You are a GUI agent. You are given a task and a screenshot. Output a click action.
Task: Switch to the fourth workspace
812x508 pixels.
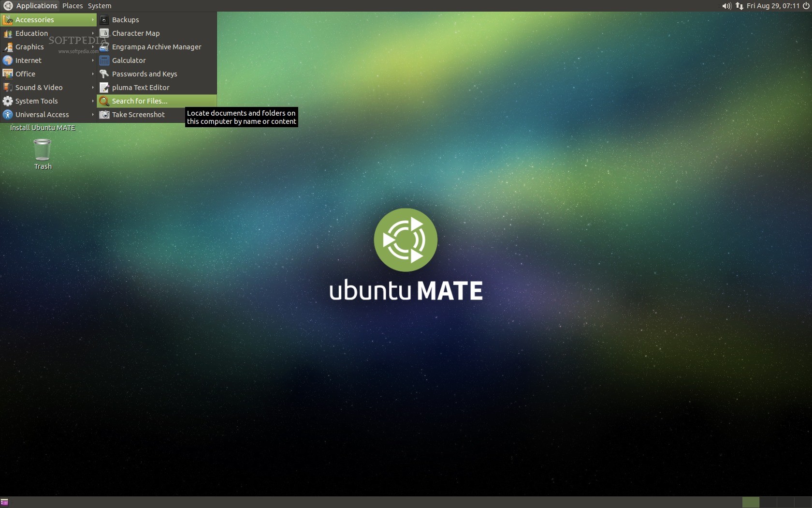tap(803, 502)
